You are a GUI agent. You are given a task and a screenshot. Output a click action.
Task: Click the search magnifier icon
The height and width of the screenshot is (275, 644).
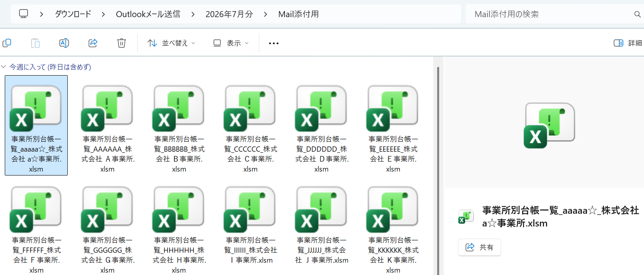tap(637, 14)
